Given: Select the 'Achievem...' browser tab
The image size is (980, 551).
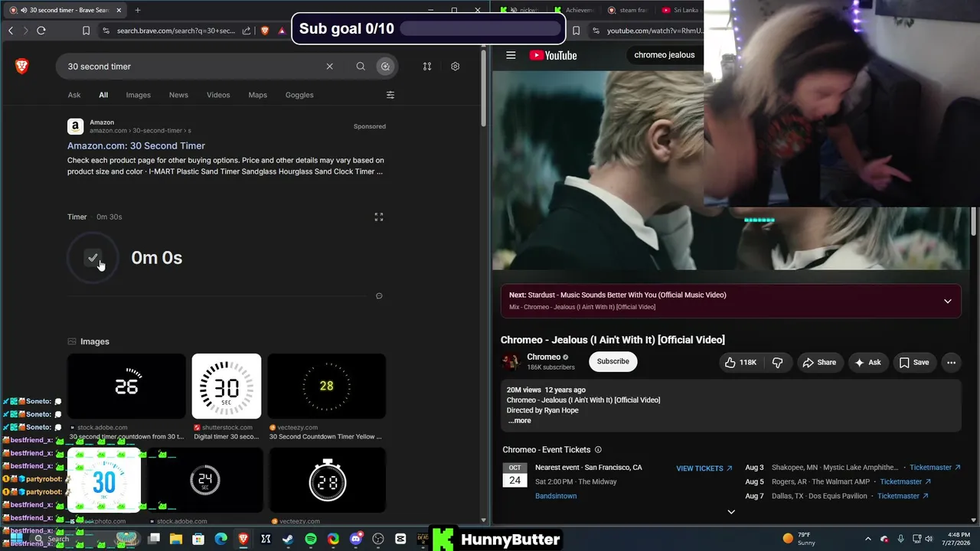Looking at the screenshot, I should coord(573,10).
